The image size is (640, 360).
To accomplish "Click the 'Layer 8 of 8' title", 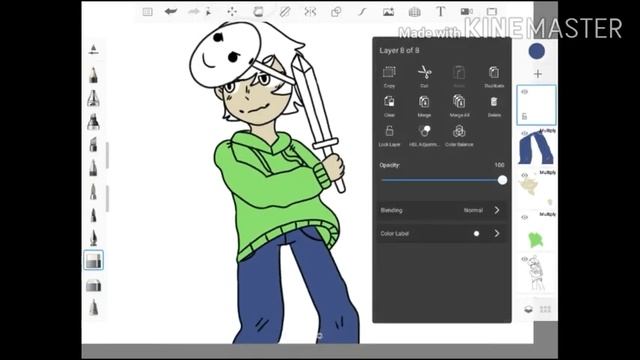I will [x=399, y=51].
